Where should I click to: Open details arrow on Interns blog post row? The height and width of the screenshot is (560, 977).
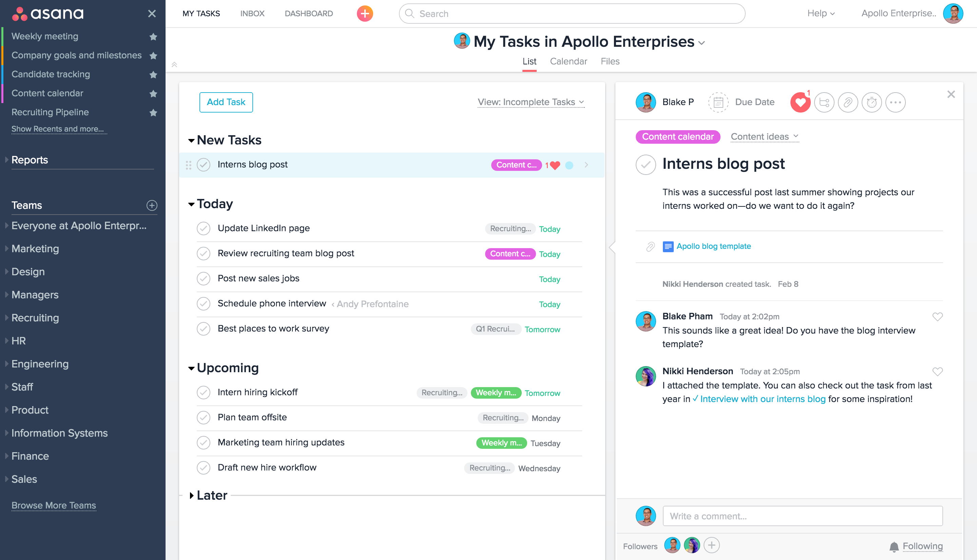(586, 165)
